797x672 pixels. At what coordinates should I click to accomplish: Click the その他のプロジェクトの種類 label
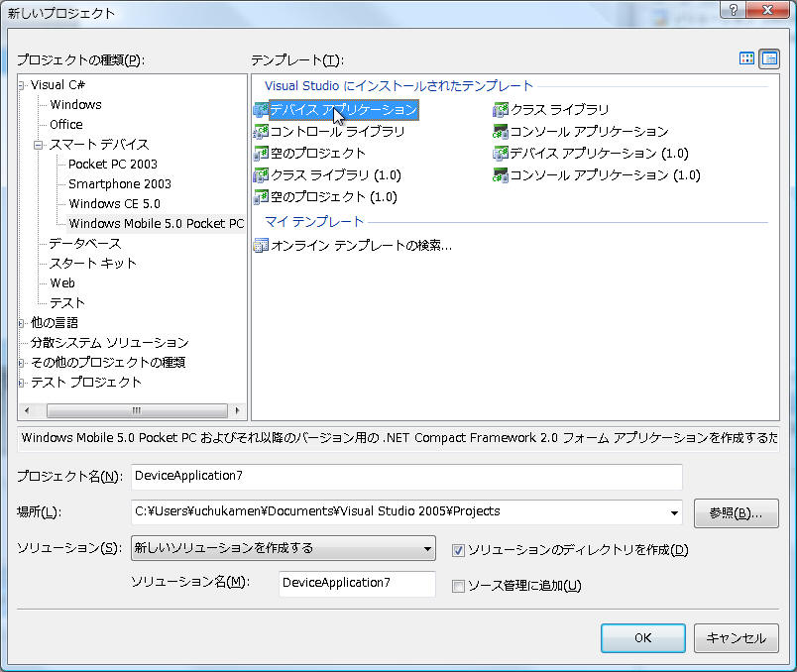click(108, 363)
